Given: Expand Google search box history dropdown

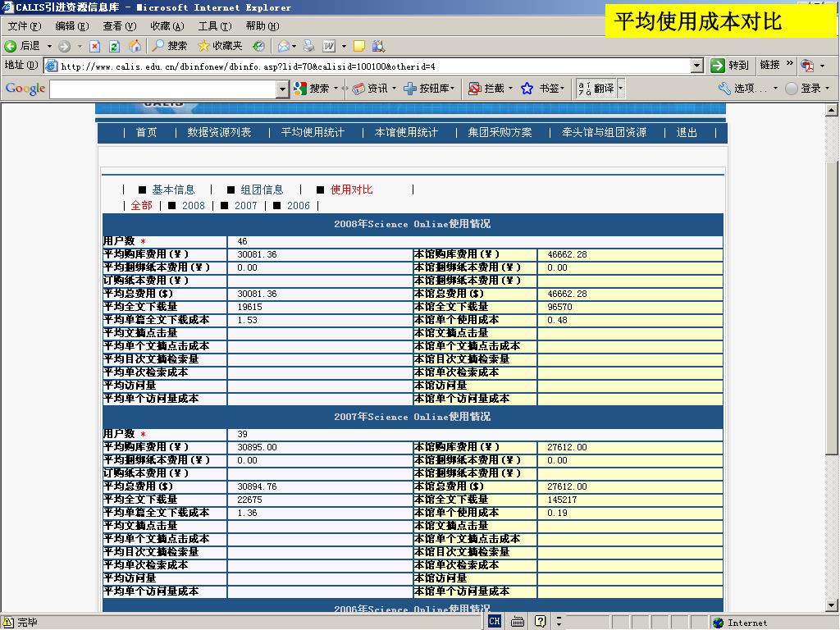Looking at the screenshot, I should [282, 89].
